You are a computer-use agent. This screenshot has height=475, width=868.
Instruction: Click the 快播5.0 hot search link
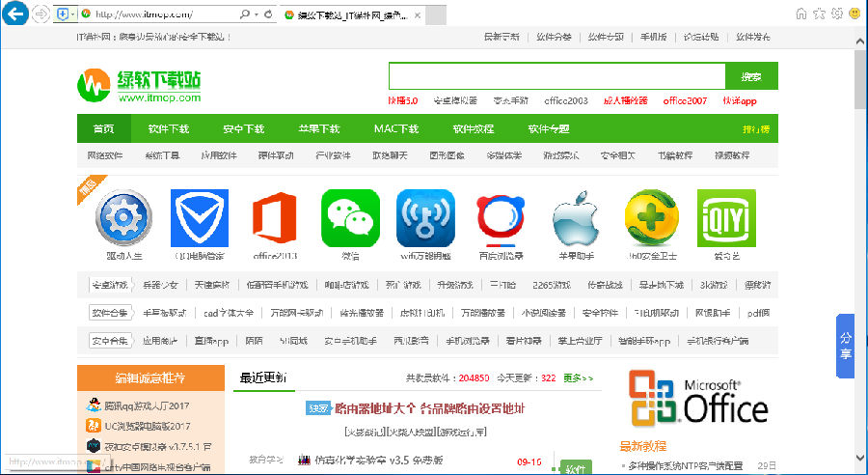click(x=402, y=100)
